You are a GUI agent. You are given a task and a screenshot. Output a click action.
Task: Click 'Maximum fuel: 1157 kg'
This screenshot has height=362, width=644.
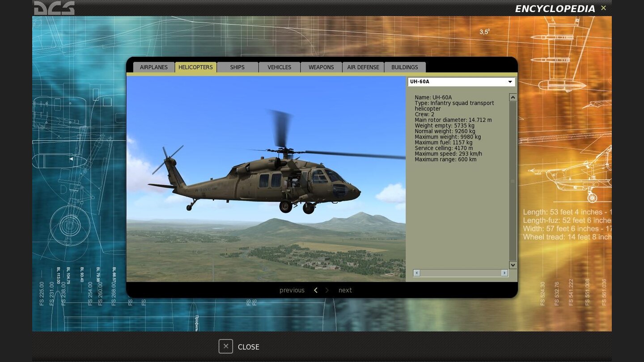coord(443,143)
